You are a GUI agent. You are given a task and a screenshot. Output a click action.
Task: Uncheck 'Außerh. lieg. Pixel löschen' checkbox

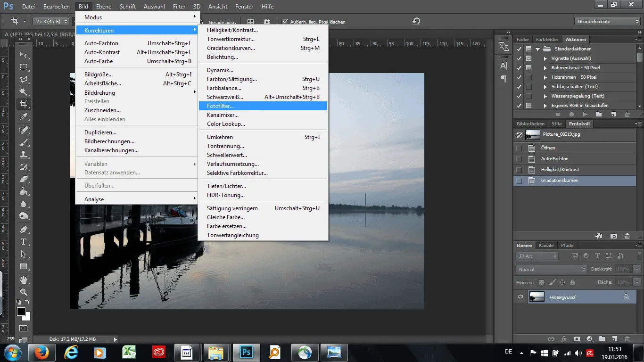[x=285, y=22]
